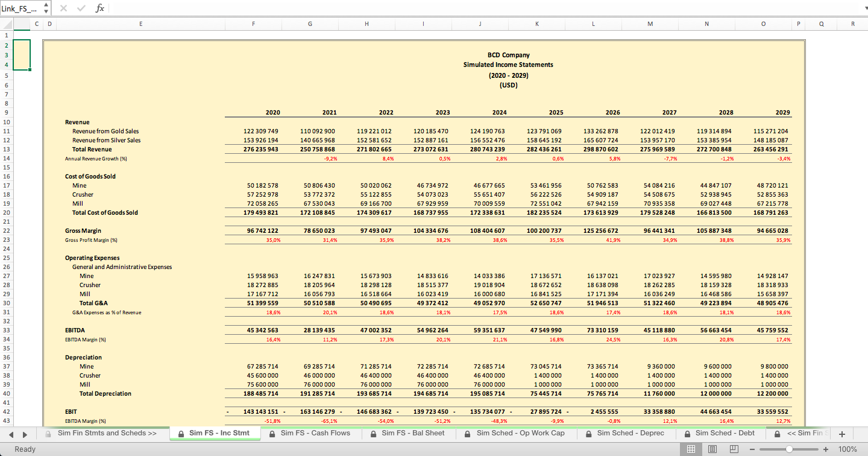Click the zoom slider handle
Screen dimensions: 868x456
[x=789, y=449]
